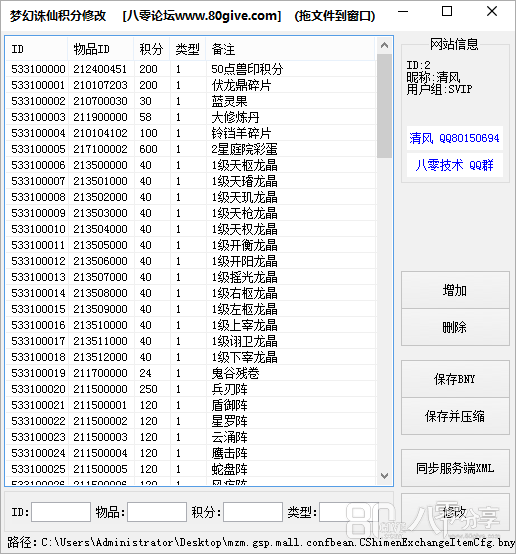This screenshot has width=516, height=554.
Task: Select row 1级天权龙晶
Action: [191, 229]
